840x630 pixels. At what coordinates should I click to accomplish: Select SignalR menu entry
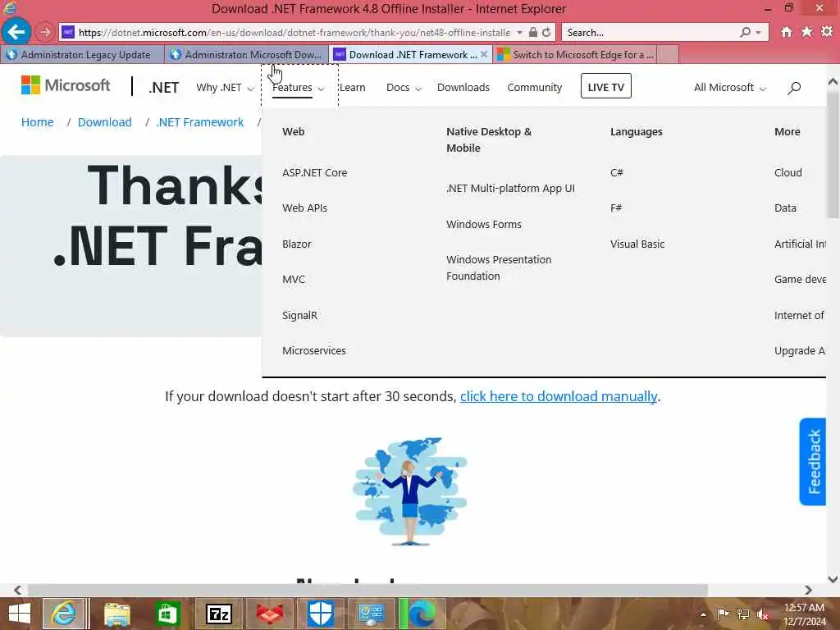[299, 315]
